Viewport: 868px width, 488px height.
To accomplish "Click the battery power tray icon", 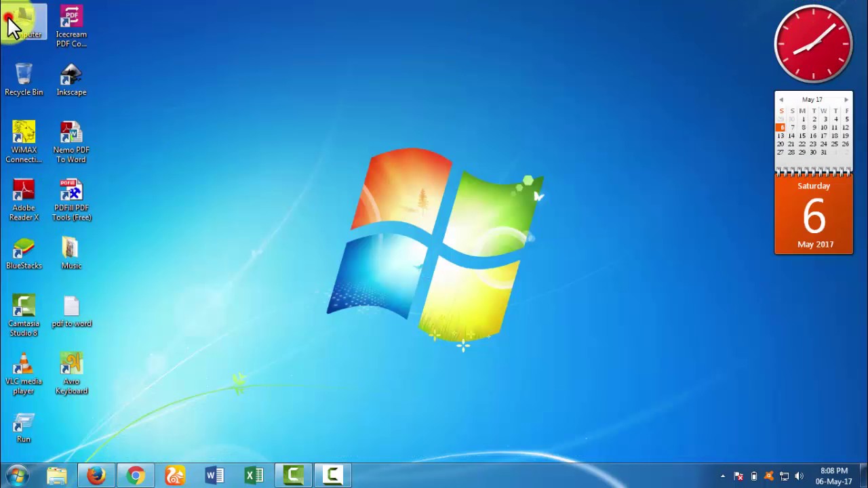I will pyautogui.click(x=754, y=476).
